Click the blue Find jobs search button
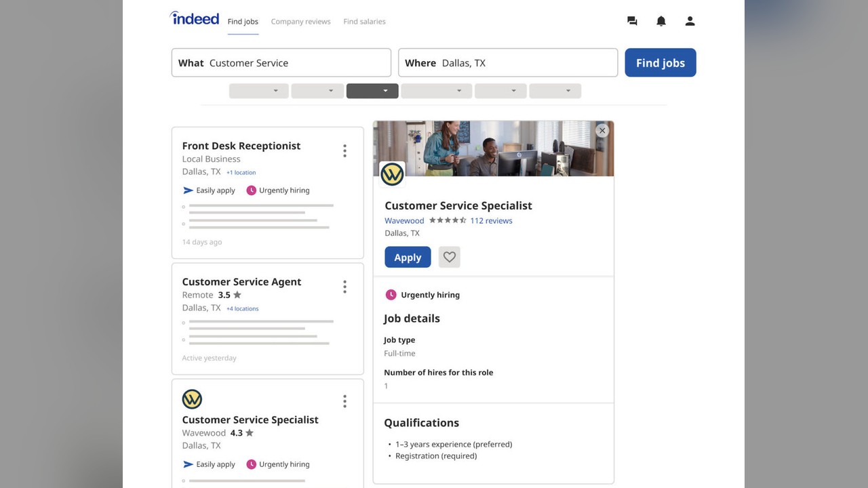This screenshot has width=868, height=488. 660,63
